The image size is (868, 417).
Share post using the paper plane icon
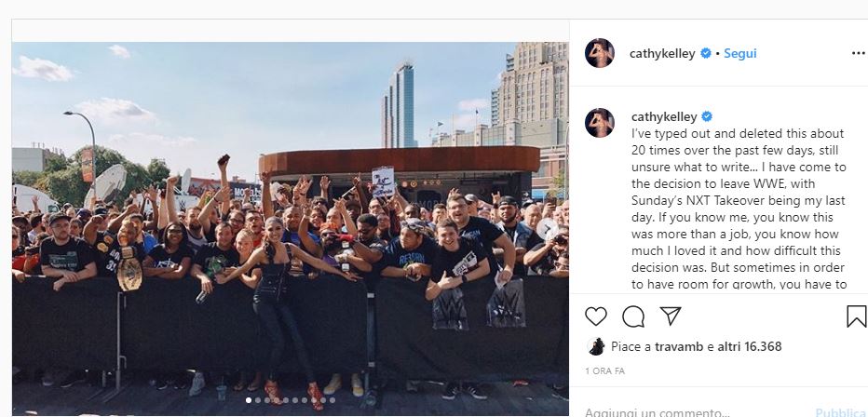[671, 316]
